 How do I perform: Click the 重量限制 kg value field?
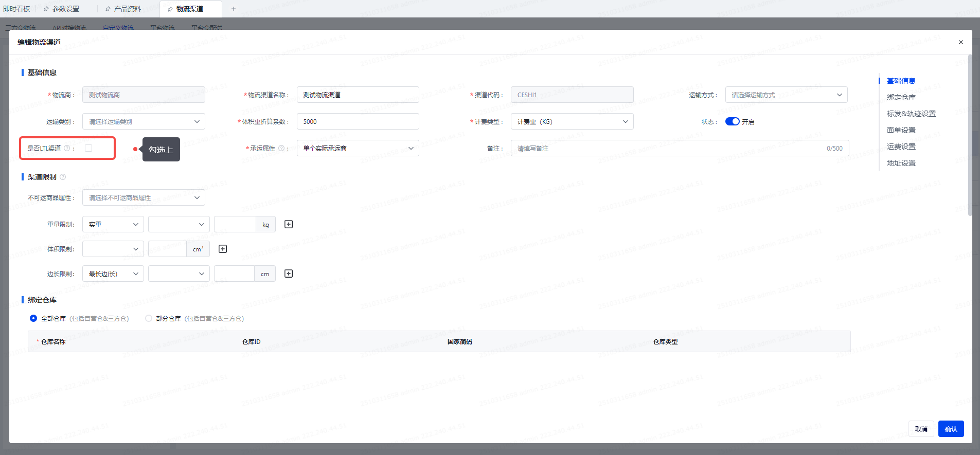[235, 224]
